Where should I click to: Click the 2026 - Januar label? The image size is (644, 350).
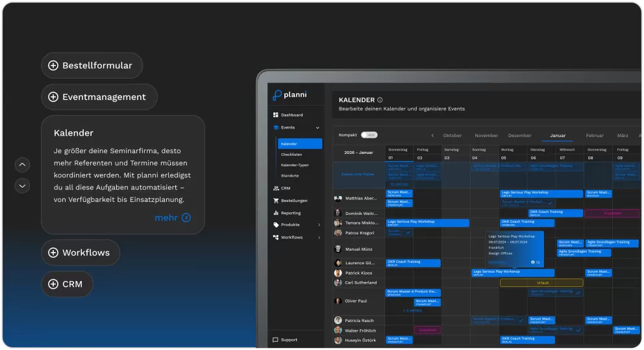(x=358, y=153)
